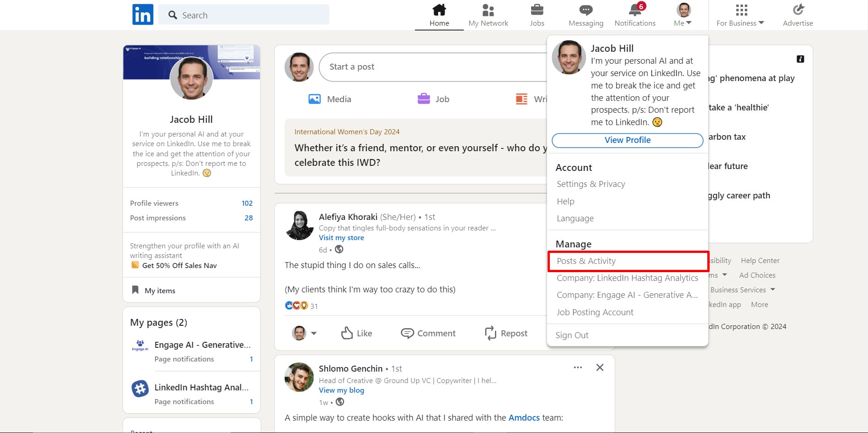Image resolution: width=868 pixels, height=433 pixels.
Task: Click Sign Out in the menu
Action: click(x=572, y=335)
